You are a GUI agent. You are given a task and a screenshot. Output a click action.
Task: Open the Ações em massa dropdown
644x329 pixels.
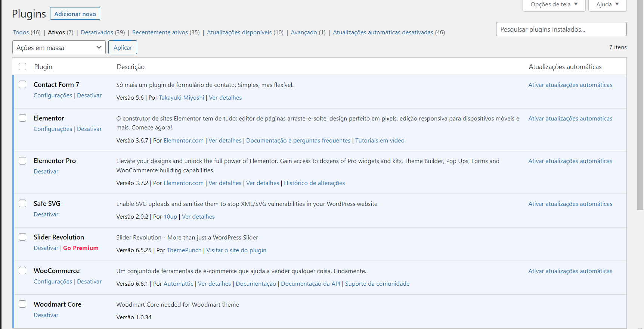59,47
